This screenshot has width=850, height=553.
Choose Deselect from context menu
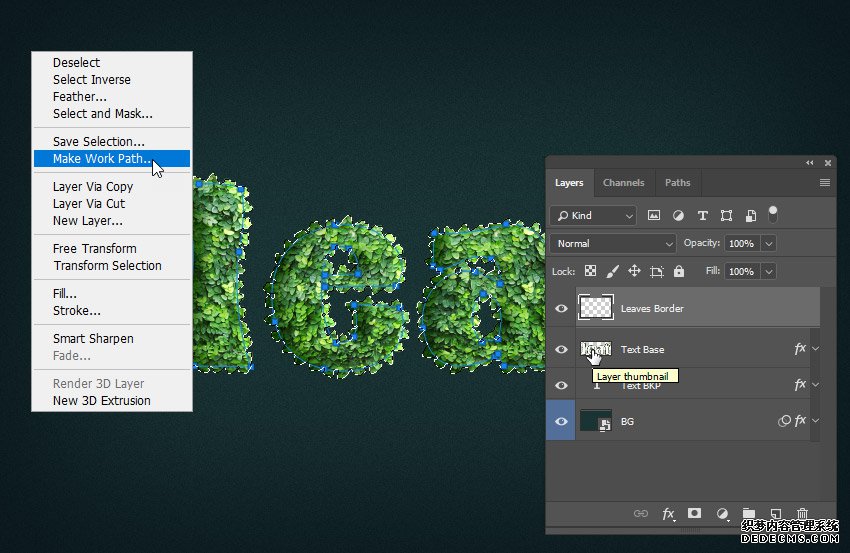(x=112, y=62)
